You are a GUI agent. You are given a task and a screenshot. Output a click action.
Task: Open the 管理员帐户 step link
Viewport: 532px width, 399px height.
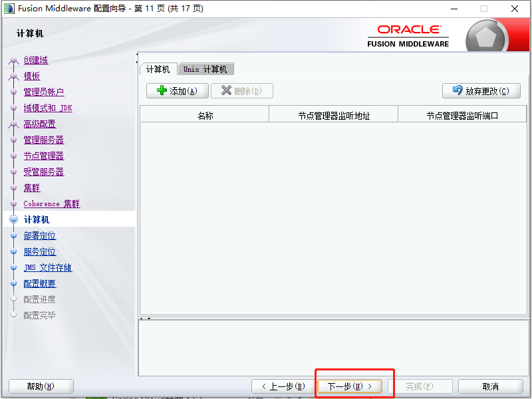click(x=44, y=92)
